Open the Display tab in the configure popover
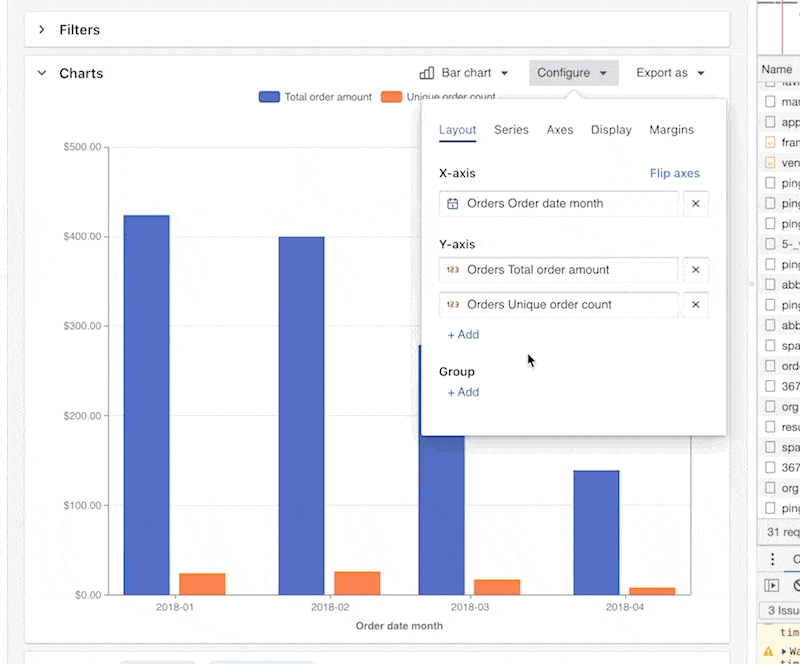Image resolution: width=800 pixels, height=664 pixels. [x=611, y=130]
